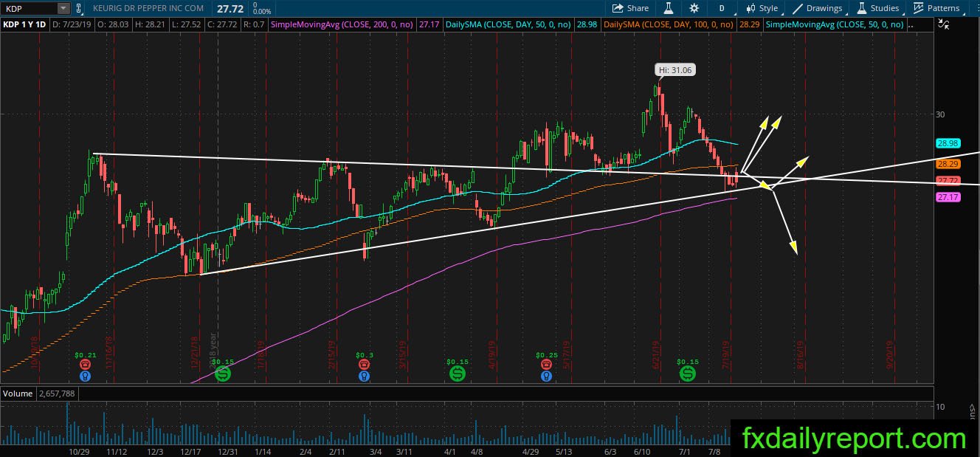Viewport: 980px width, 457px height.
Task: Click the lightbulb icon under $0.25
Action: (x=546, y=376)
